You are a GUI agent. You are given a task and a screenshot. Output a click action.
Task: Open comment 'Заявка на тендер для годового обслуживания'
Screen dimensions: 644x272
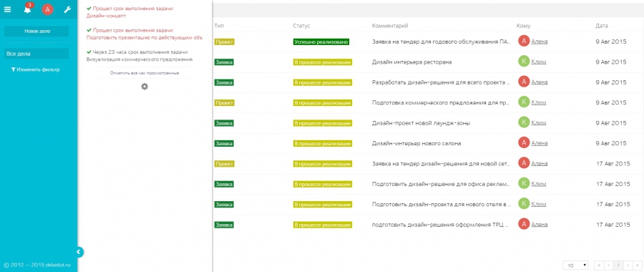point(441,42)
